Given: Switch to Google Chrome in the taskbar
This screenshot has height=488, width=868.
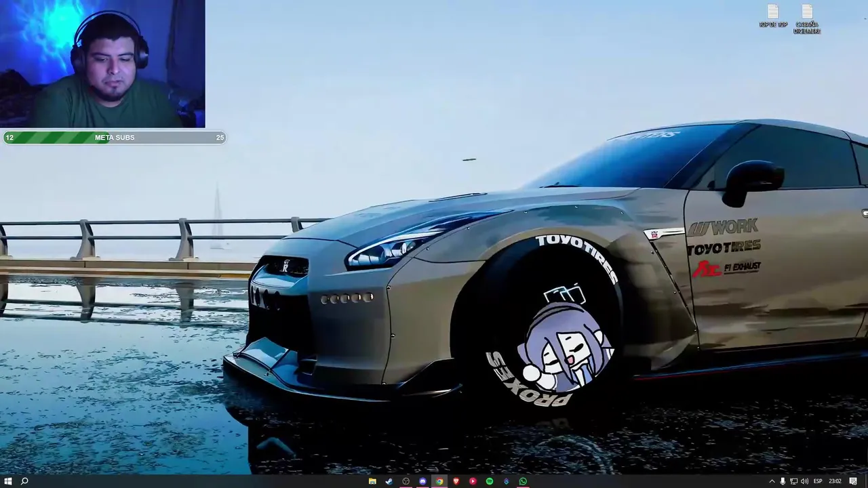Looking at the screenshot, I should (x=439, y=481).
